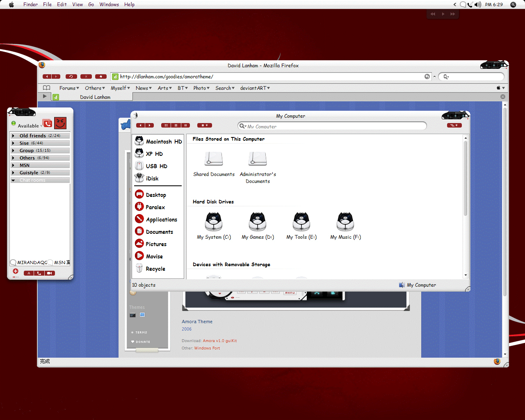Select My Music (F:) drive
Image resolution: width=525 pixels, height=420 pixels.
(345, 226)
